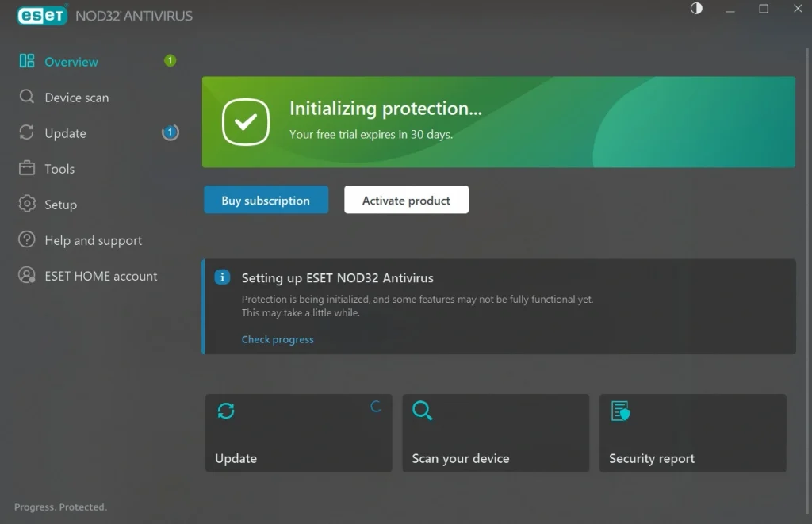The height and width of the screenshot is (524, 812).
Task: Open the Scan your device tile label
Action: 461,459
